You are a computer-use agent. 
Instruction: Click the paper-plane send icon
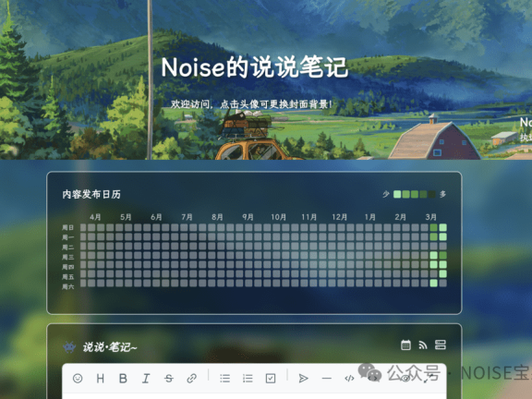[303, 378]
